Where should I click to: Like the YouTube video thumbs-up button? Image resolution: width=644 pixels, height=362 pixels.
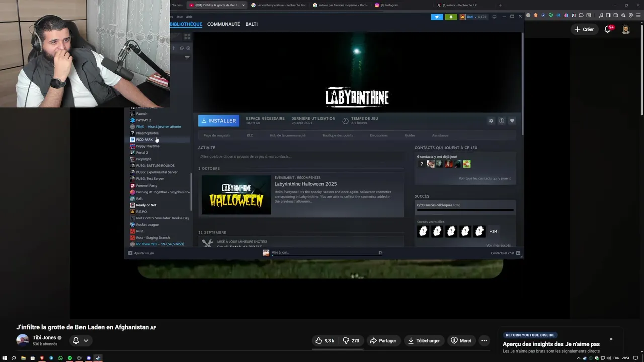(x=325, y=341)
